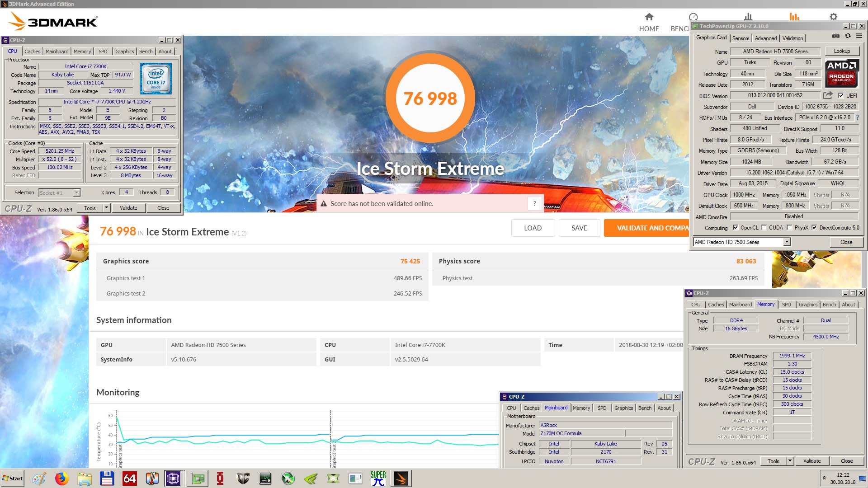Open Paint from the taskbar palette icon
The height and width of the screenshot is (488, 868).
[x=39, y=479]
